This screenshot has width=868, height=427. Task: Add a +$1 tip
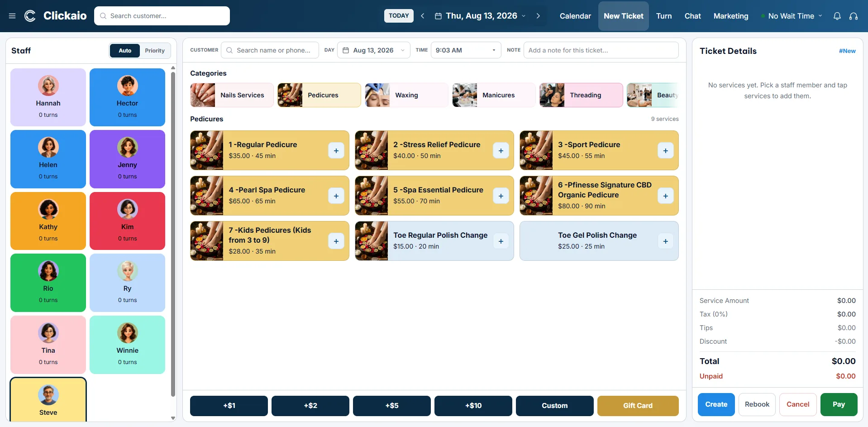(229, 406)
